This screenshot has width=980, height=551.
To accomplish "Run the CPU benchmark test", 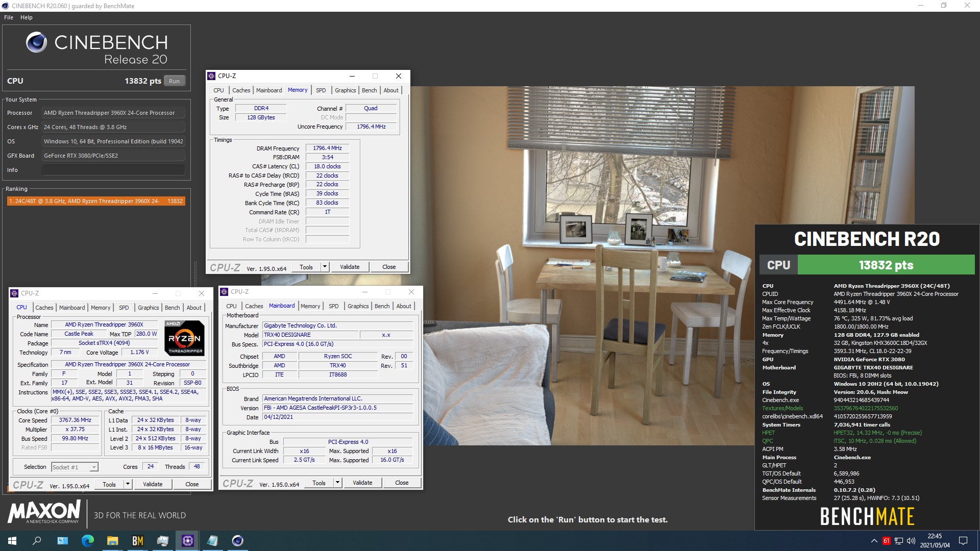I will (x=175, y=81).
